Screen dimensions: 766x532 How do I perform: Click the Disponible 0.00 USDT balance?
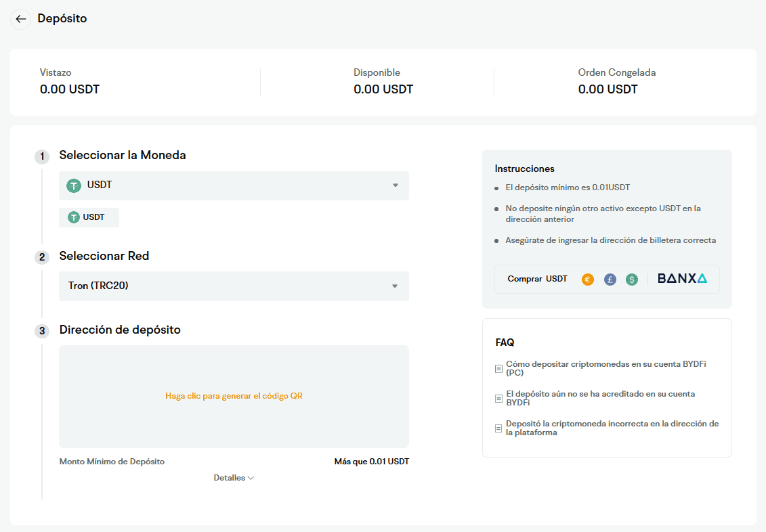pyautogui.click(x=383, y=89)
